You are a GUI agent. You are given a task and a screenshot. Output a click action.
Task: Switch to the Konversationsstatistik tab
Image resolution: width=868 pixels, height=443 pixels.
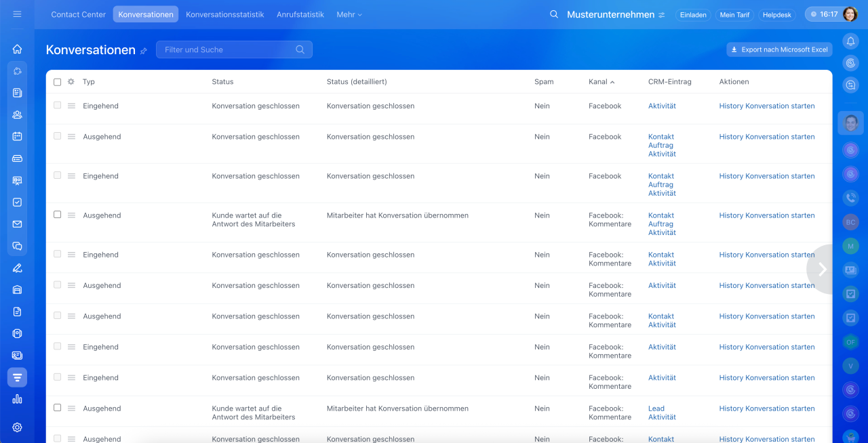click(x=224, y=14)
